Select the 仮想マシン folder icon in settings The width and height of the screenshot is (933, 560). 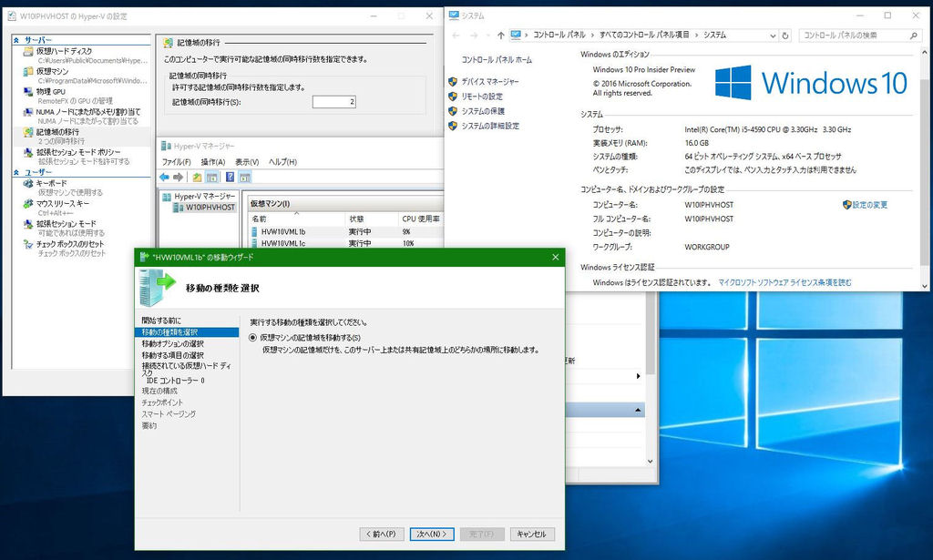(28, 72)
